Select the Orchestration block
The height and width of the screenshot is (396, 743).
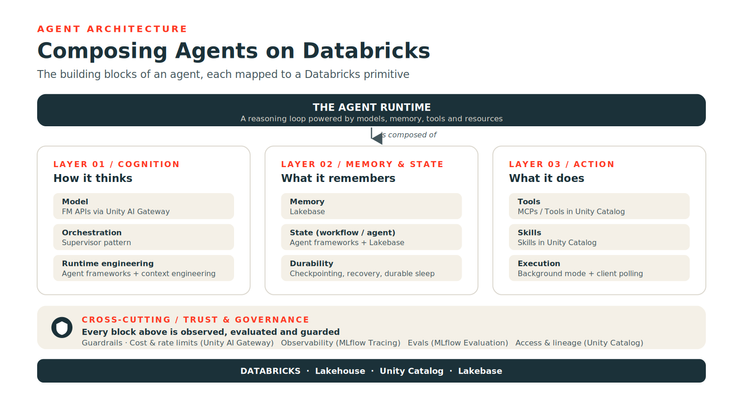144,237
